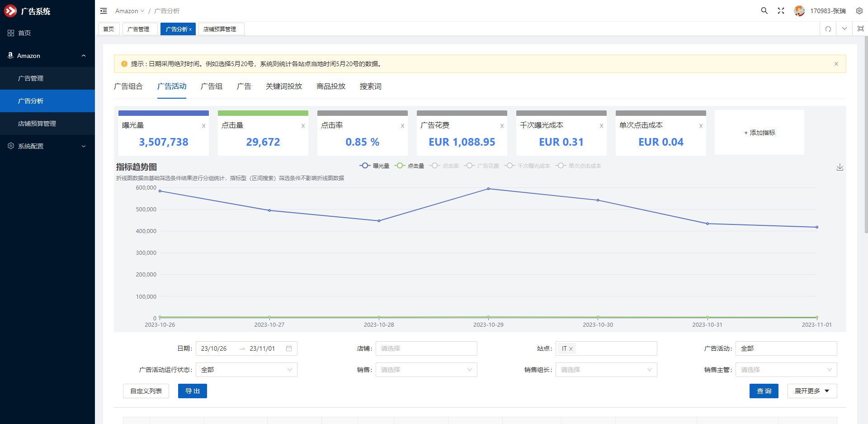868x424 pixels.
Task: Remove the IT site tag
Action: (x=571, y=349)
